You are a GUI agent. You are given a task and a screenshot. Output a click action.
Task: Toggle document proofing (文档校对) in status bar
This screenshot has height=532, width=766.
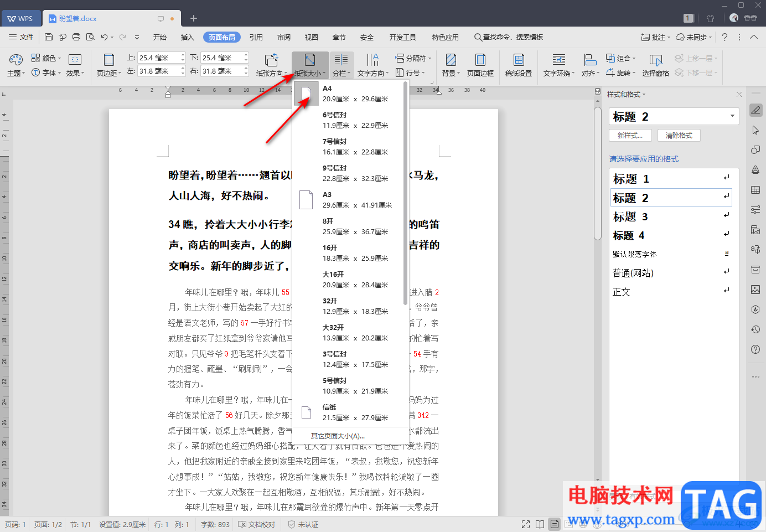tap(257, 524)
